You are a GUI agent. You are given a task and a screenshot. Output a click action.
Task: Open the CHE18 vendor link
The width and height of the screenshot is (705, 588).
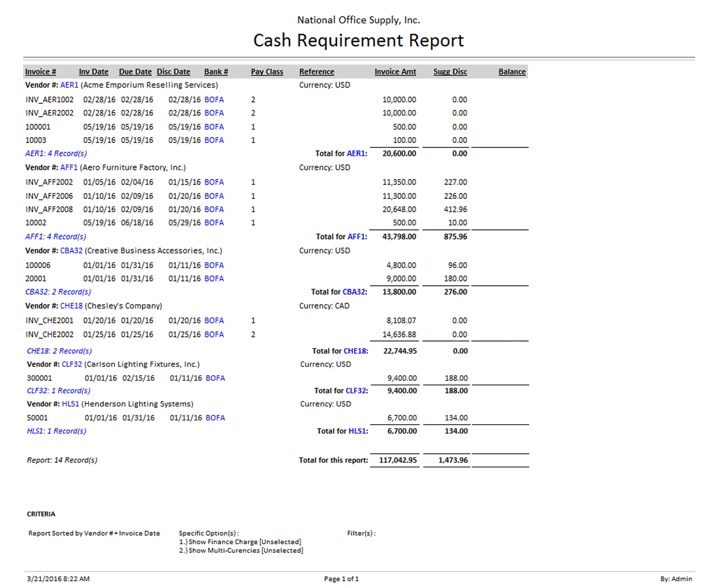point(71,306)
